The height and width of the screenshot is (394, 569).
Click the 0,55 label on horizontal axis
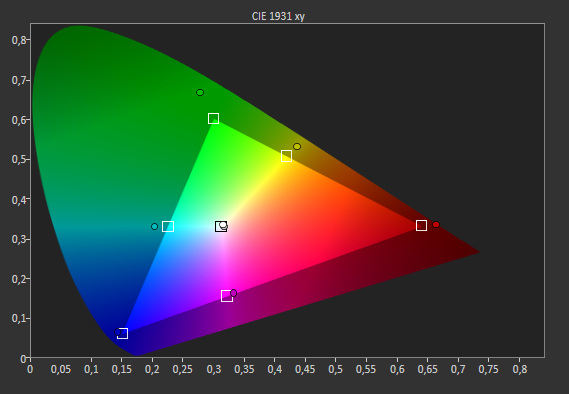(x=366, y=369)
